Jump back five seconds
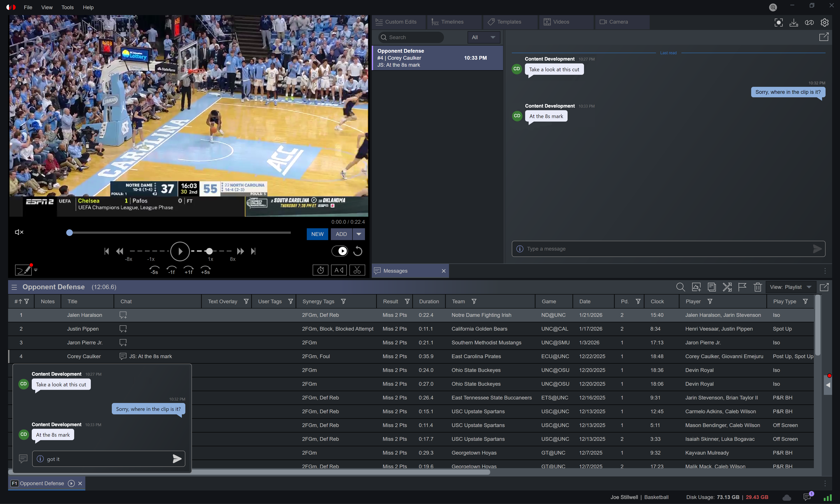This screenshot has width=840, height=504. coord(154,270)
